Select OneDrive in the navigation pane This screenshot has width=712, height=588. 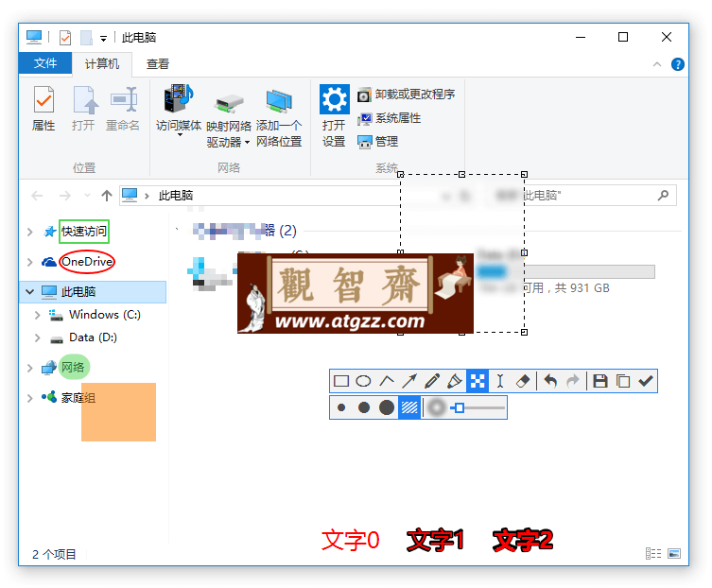coord(87,262)
